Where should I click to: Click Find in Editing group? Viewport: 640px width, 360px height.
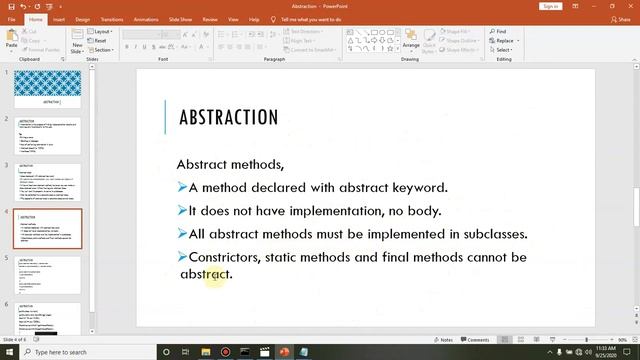point(498,31)
